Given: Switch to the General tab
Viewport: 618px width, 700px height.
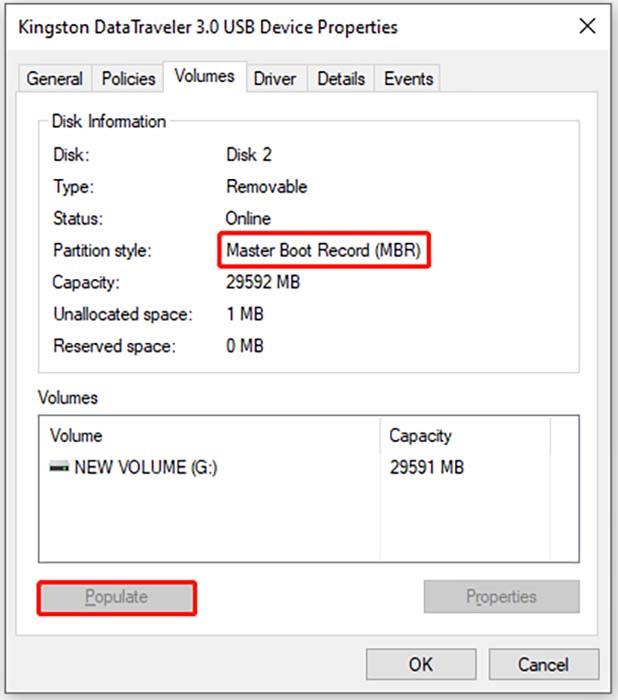Looking at the screenshot, I should (54, 79).
